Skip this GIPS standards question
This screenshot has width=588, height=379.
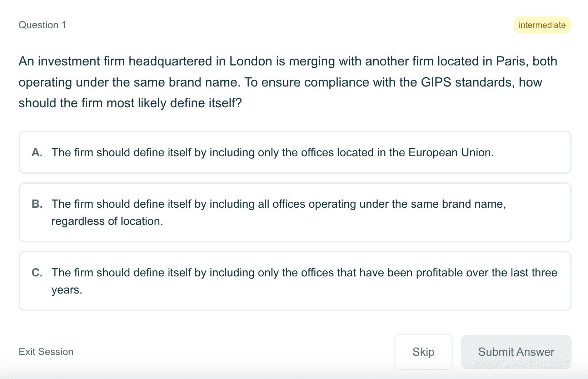[423, 351]
